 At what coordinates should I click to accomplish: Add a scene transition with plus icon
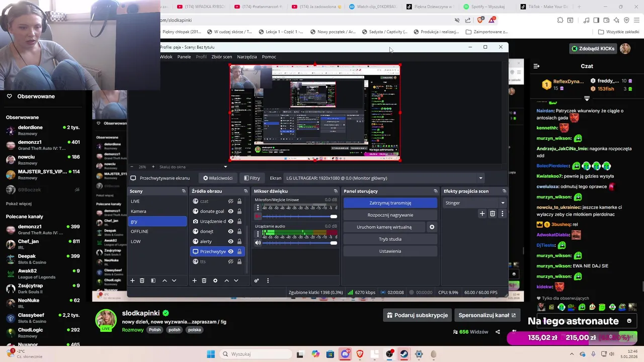click(482, 214)
